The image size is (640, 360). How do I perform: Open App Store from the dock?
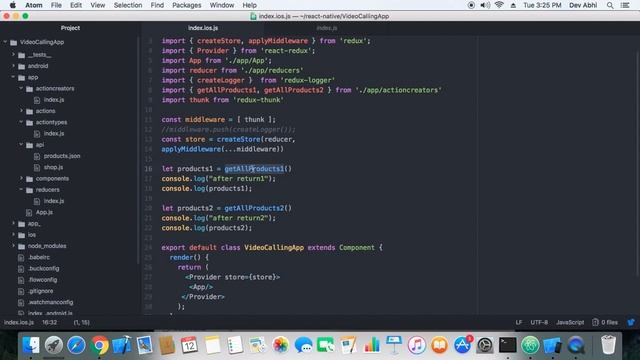click(462, 345)
